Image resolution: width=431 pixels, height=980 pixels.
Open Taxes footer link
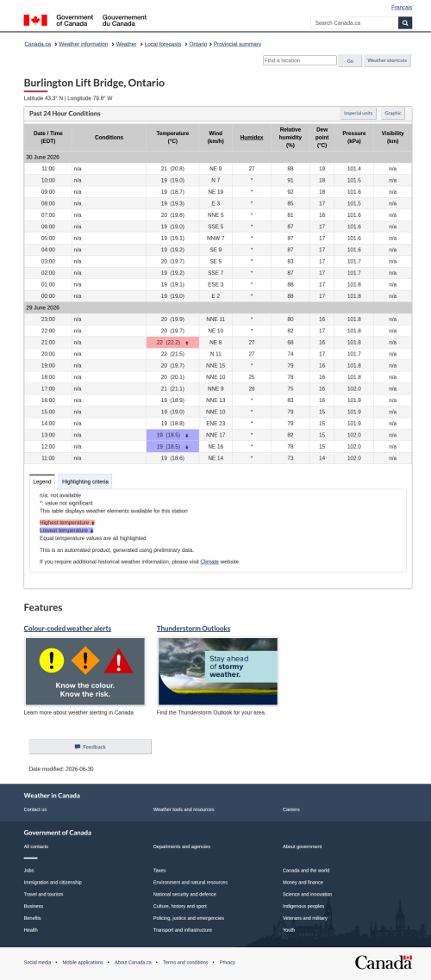[159, 871]
